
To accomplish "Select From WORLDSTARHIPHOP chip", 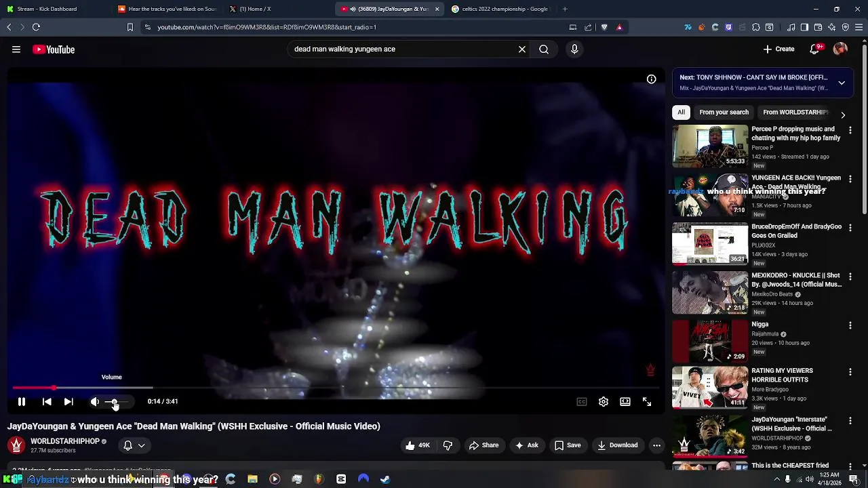I will click(x=796, y=113).
